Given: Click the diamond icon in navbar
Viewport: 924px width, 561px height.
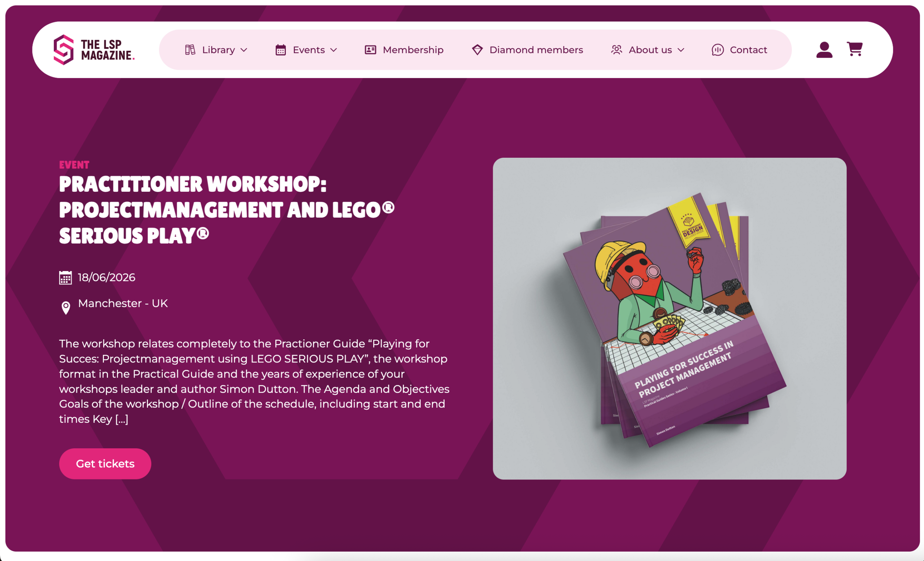Looking at the screenshot, I should point(478,50).
